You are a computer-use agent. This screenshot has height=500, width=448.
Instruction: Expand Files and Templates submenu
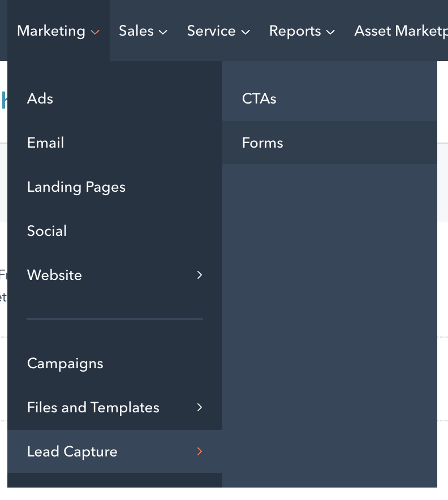click(115, 408)
